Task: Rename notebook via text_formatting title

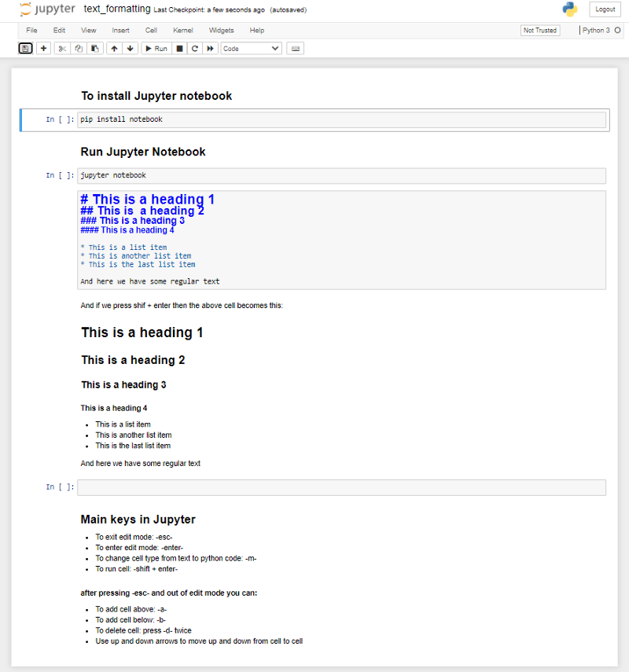Action: tap(117, 9)
